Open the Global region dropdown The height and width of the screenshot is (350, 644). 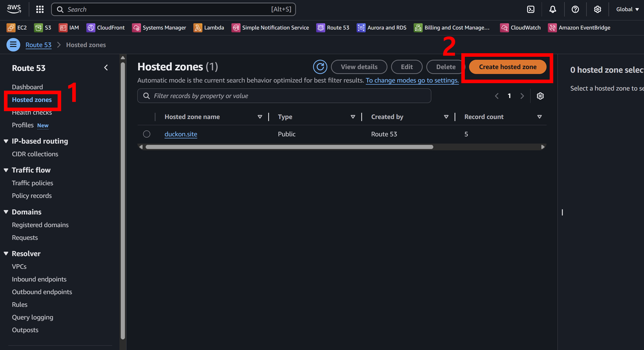(x=627, y=9)
